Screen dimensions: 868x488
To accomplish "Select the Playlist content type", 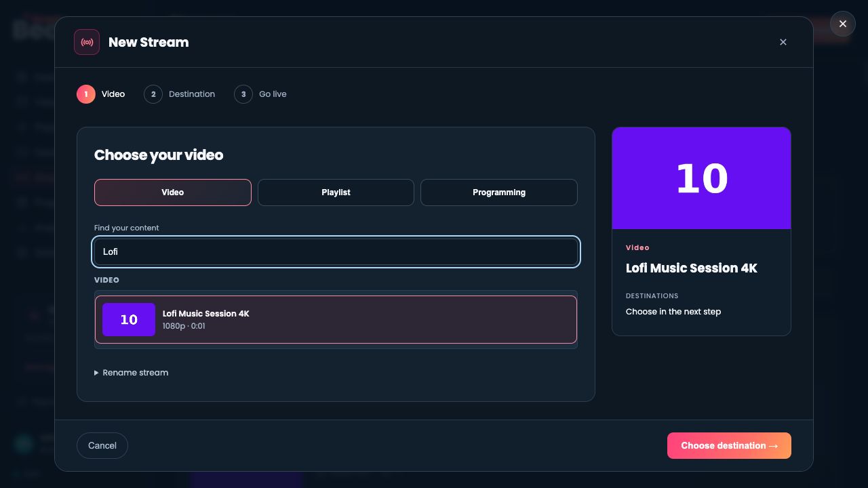I will [336, 192].
